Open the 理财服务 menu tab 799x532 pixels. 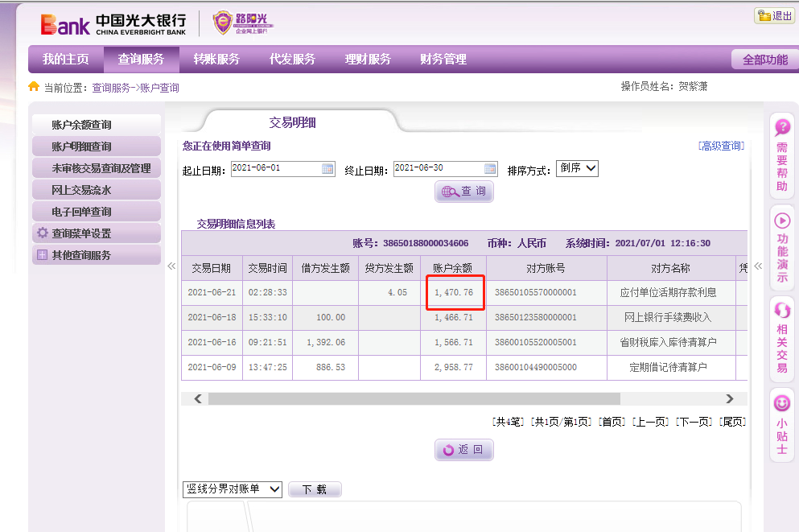tap(368, 60)
